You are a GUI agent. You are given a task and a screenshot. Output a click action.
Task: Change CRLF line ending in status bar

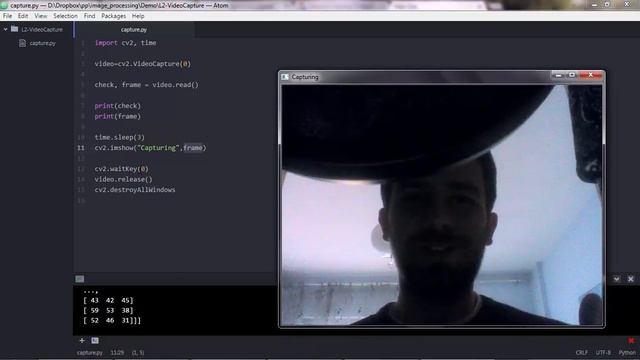[x=582, y=353]
